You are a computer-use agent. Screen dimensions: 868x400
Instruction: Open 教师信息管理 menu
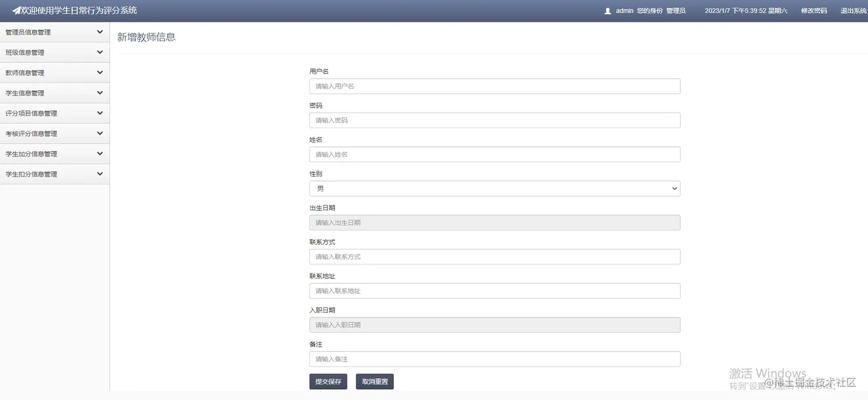tap(55, 73)
